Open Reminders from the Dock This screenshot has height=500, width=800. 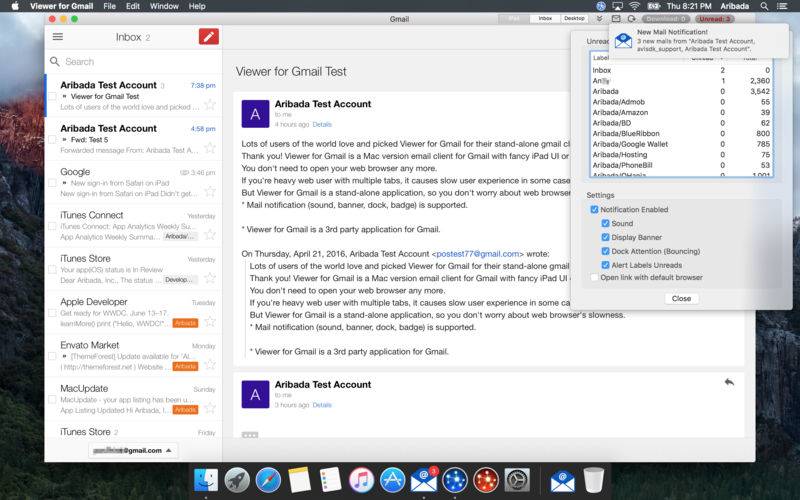click(331, 480)
